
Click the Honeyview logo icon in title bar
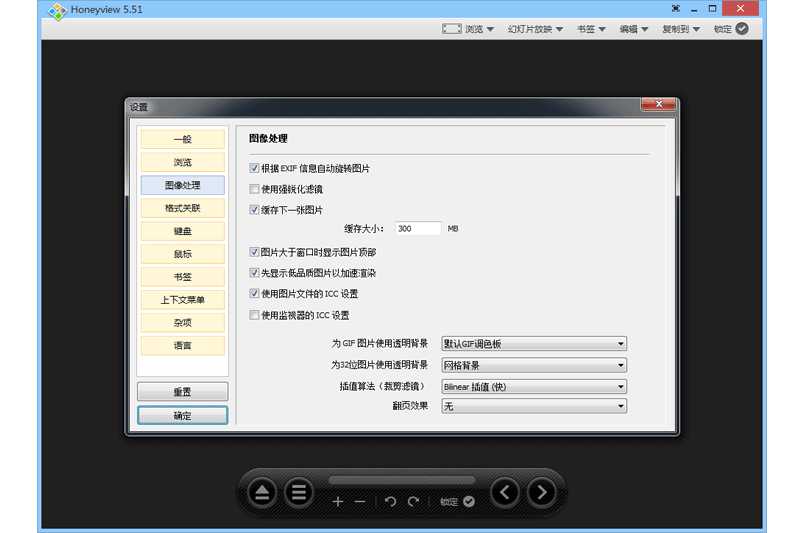(x=57, y=11)
